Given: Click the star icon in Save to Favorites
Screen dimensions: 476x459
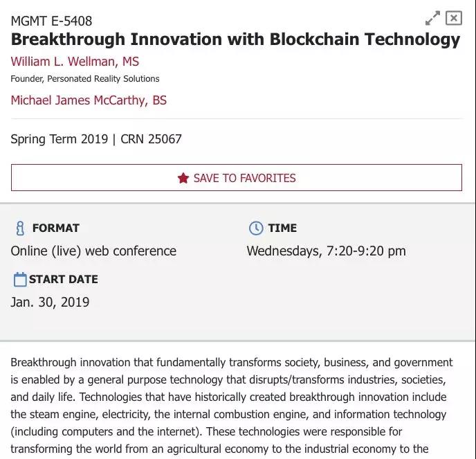Looking at the screenshot, I should pos(183,178).
